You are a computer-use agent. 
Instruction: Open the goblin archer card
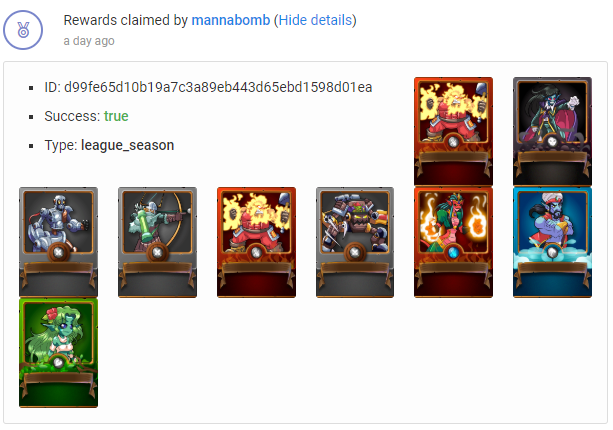pos(157,242)
